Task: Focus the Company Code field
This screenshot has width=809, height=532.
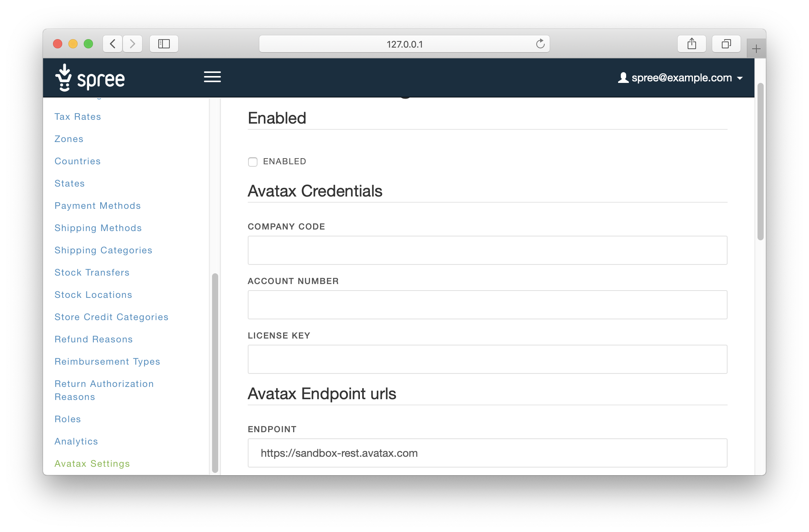Action: (x=487, y=250)
